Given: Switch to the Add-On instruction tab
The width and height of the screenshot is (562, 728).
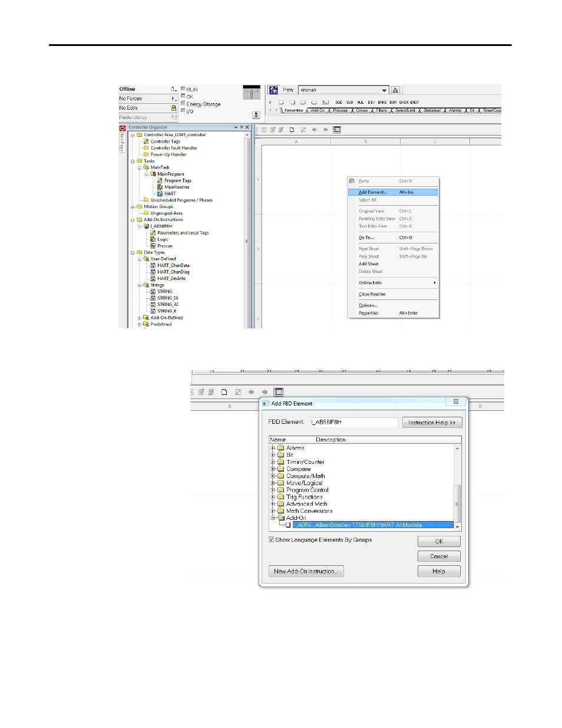Looking at the screenshot, I should pyautogui.click(x=318, y=110).
